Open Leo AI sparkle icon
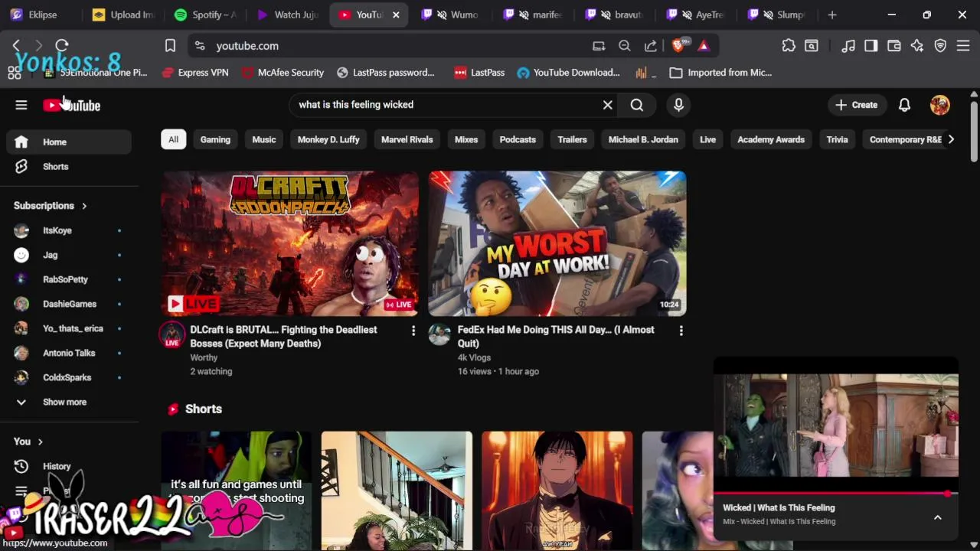980x551 pixels. pyautogui.click(x=917, y=46)
